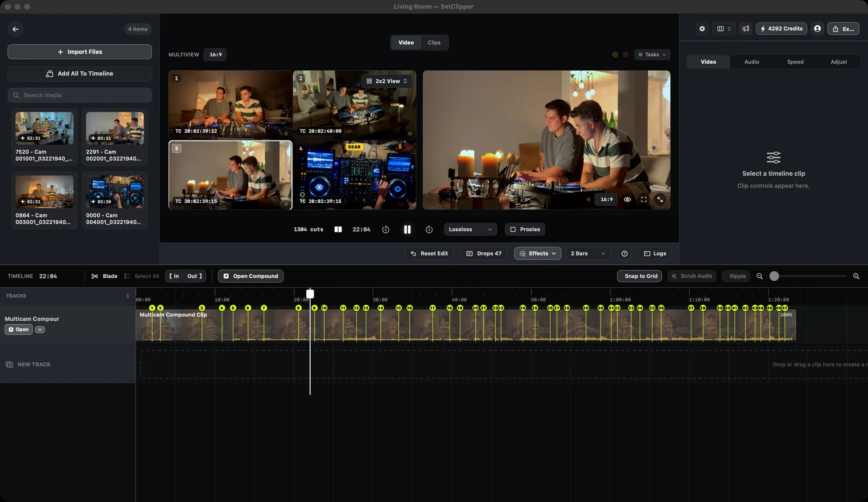868x502 pixels.
Task: Click drop marker 29 on the timeline
Action: click(586, 308)
